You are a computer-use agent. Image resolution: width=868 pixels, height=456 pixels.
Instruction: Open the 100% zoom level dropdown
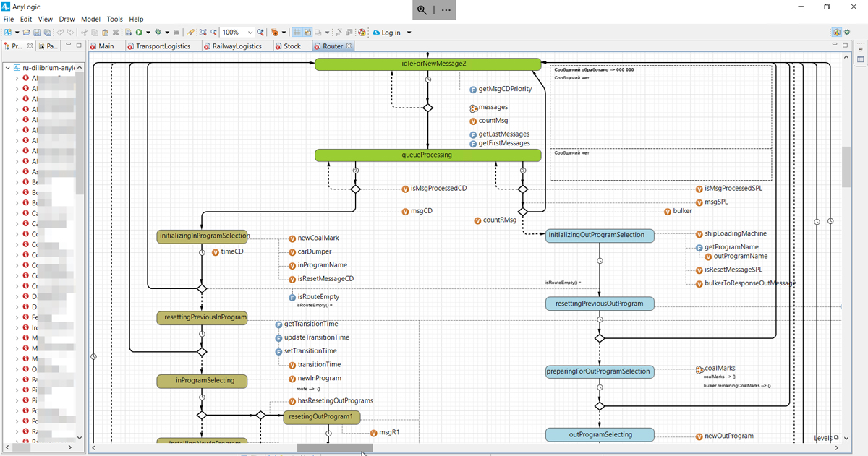coord(250,33)
